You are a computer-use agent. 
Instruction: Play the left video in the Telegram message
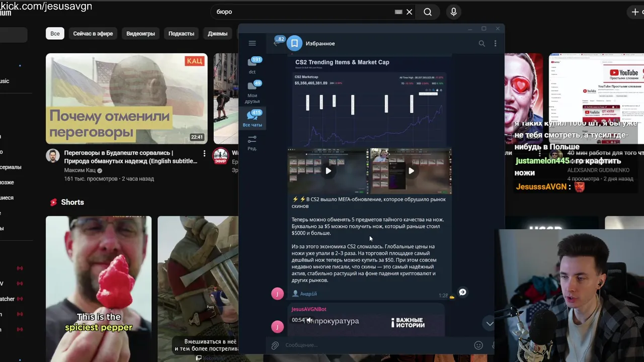coord(328,170)
